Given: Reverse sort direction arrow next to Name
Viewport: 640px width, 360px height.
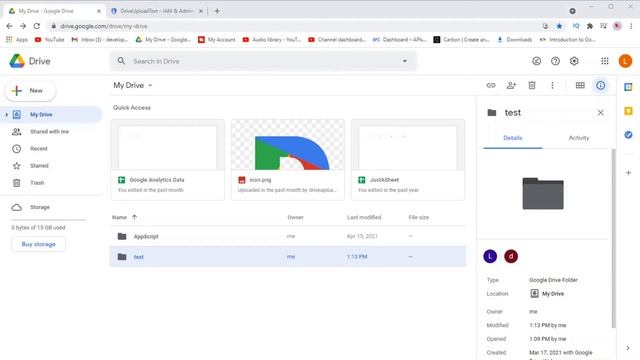Looking at the screenshot, I should pyautogui.click(x=134, y=217).
